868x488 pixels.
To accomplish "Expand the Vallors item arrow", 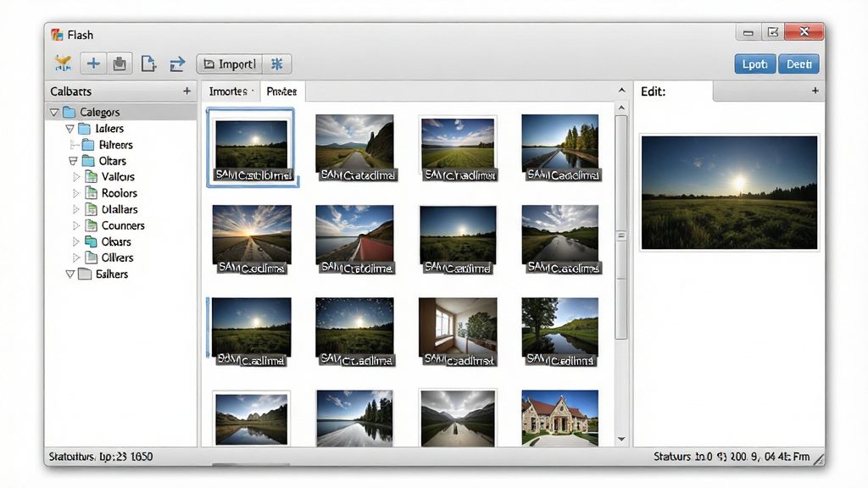I will (x=76, y=177).
